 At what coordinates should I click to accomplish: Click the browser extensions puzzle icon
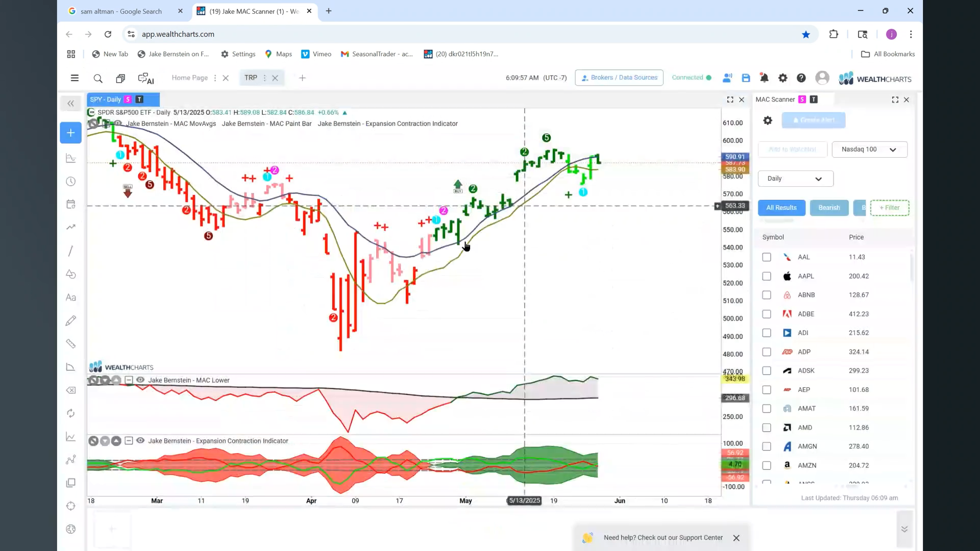(834, 34)
